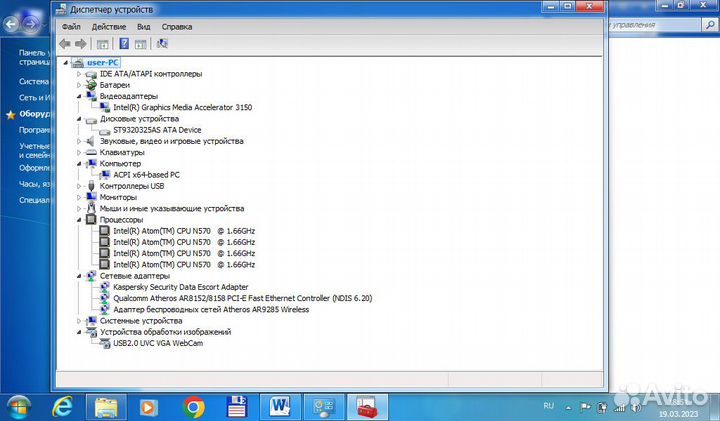Screen dimensions: 720x421
Task: Click the Мониторы category icon
Action: (x=91, y=197)
